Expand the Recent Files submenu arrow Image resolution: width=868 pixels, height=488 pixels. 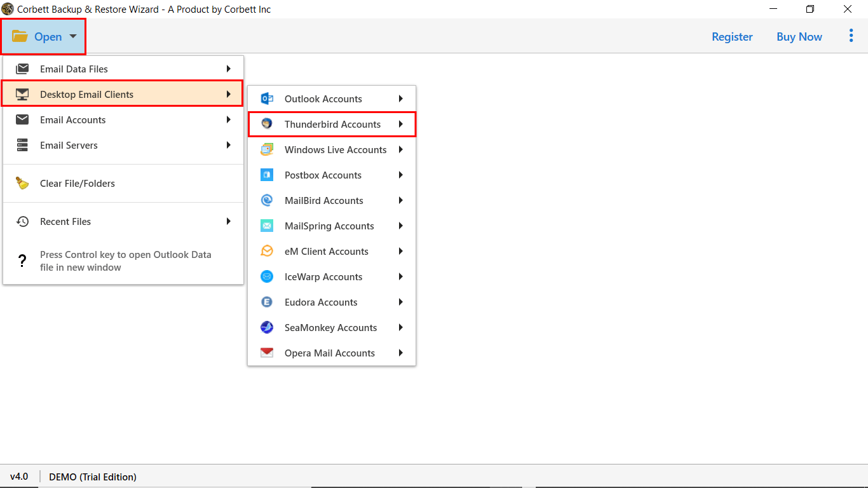coord(228,221)
